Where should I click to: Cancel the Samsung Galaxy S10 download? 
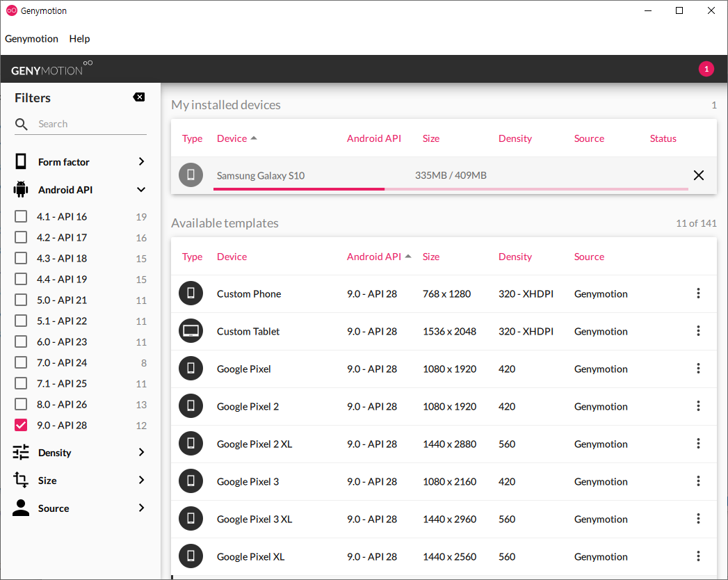[x=698, y=175]
